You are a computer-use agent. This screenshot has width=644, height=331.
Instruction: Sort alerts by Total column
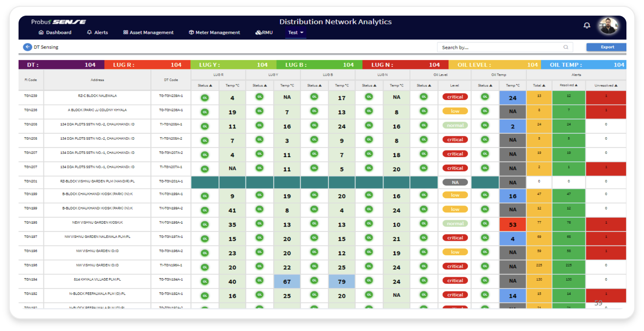539,85
